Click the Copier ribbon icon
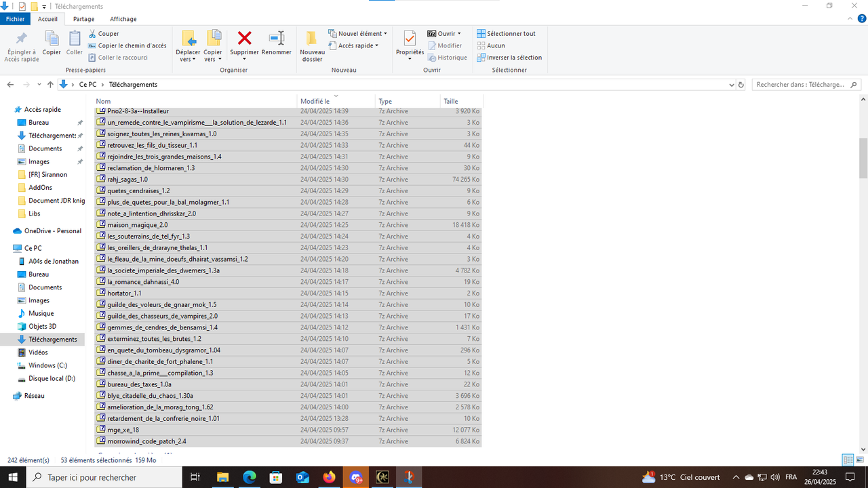The image size is (868, 488). click(x=52, y=38)
